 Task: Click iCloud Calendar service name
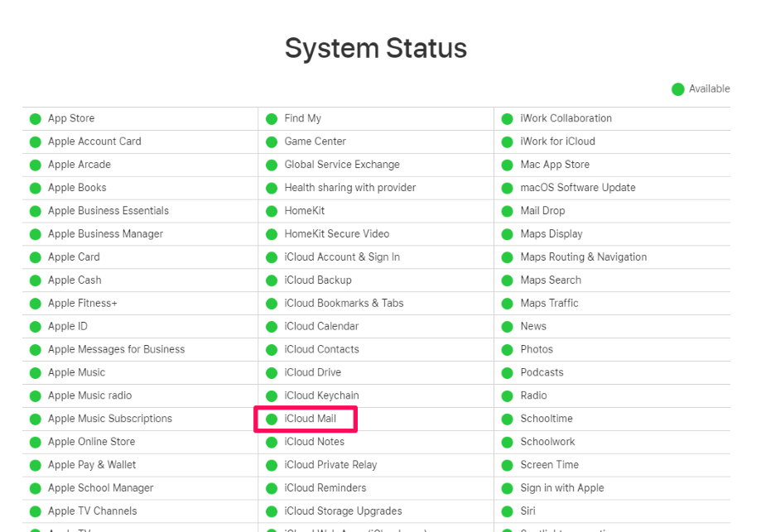pyautogui.click(x=321, y=326)
